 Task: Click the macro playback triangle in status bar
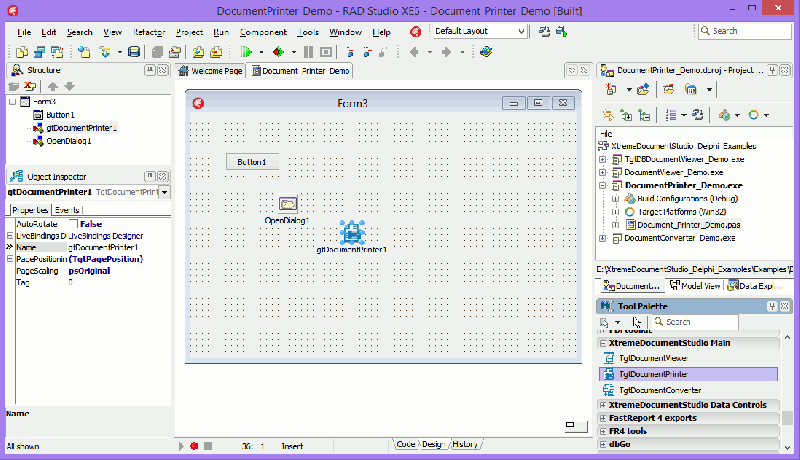tap(181, 446)
